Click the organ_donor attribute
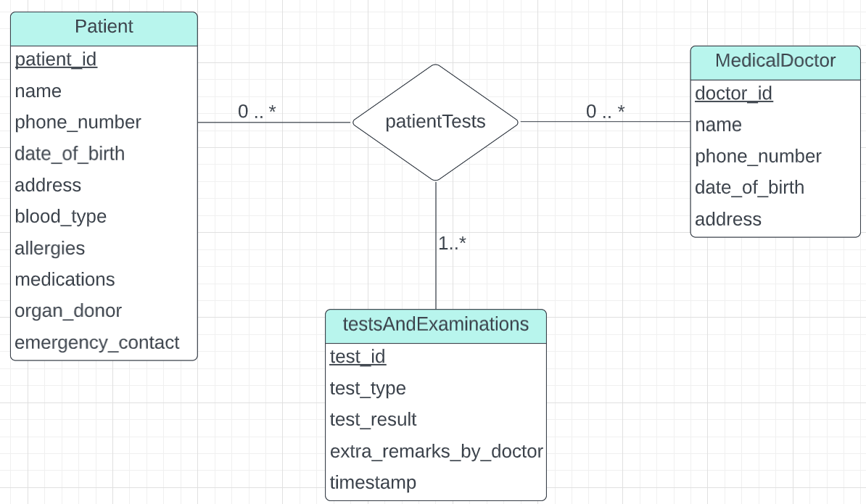Screen dimensions: 866x504 (68, 311)
